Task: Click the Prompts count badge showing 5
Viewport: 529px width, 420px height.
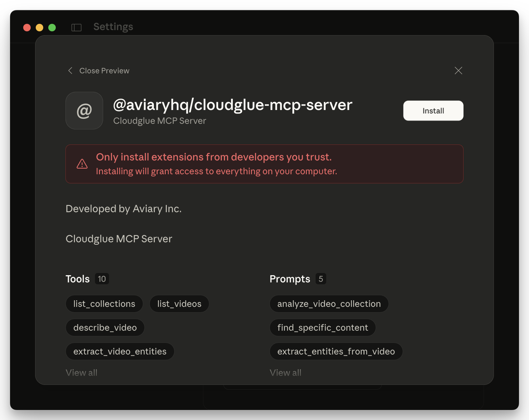Action: click(x=321, y=279)
